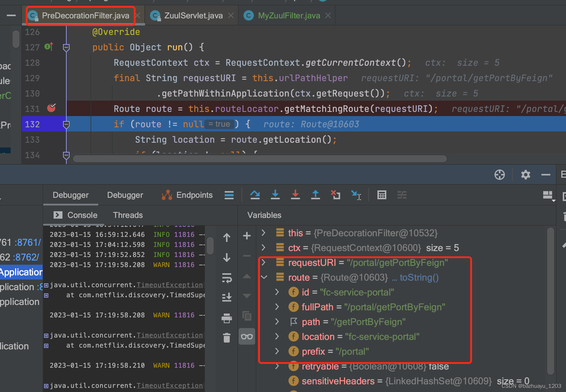Click Force Step Into red arrow

click(x=295, y=195)
